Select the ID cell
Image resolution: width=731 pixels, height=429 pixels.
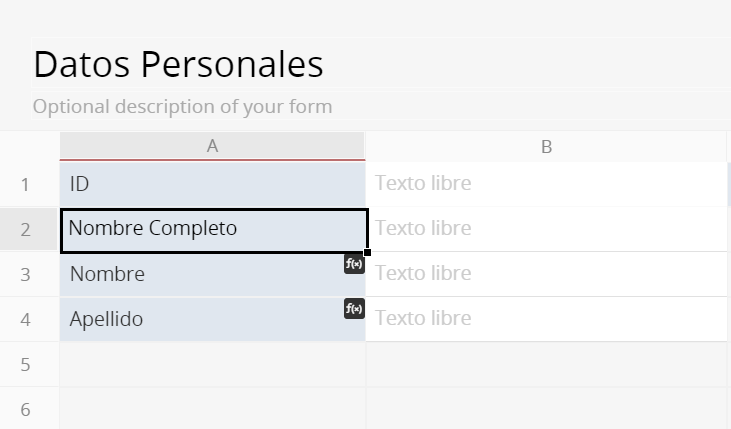(212, 184)
